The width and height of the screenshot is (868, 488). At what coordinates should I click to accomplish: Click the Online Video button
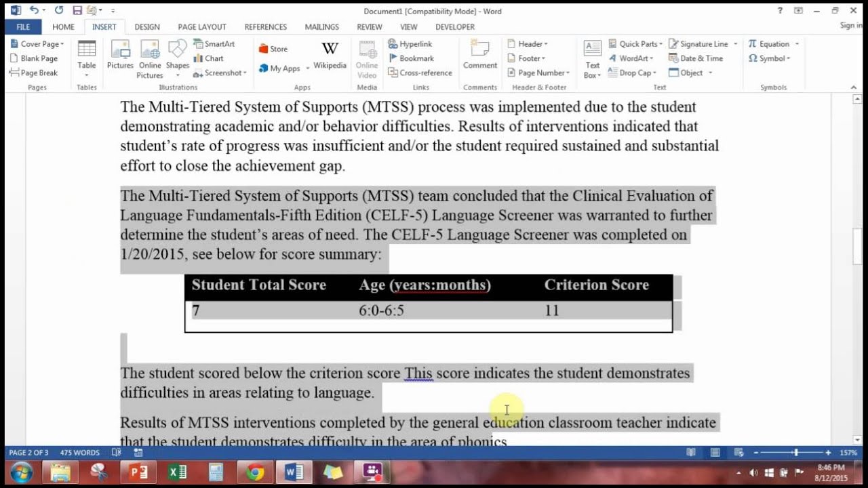[367, 59]
